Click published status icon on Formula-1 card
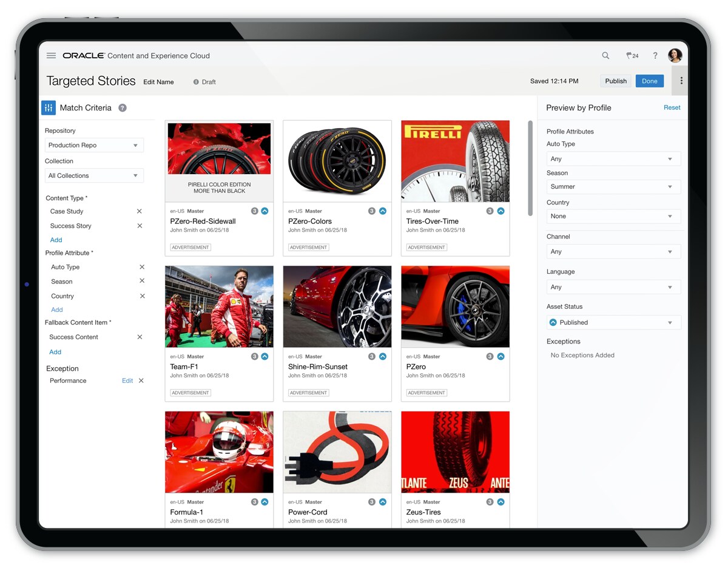728x568 pixels. point(265,502)
